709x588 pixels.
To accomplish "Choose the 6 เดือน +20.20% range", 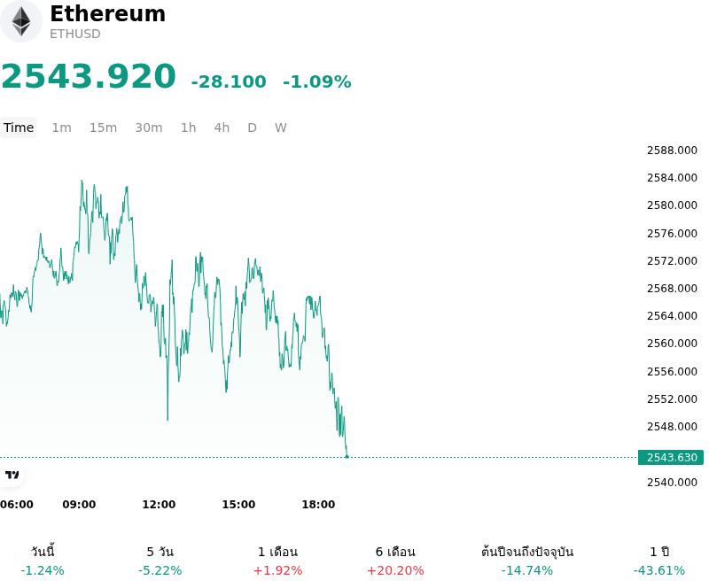I will [x=395, y=561].
